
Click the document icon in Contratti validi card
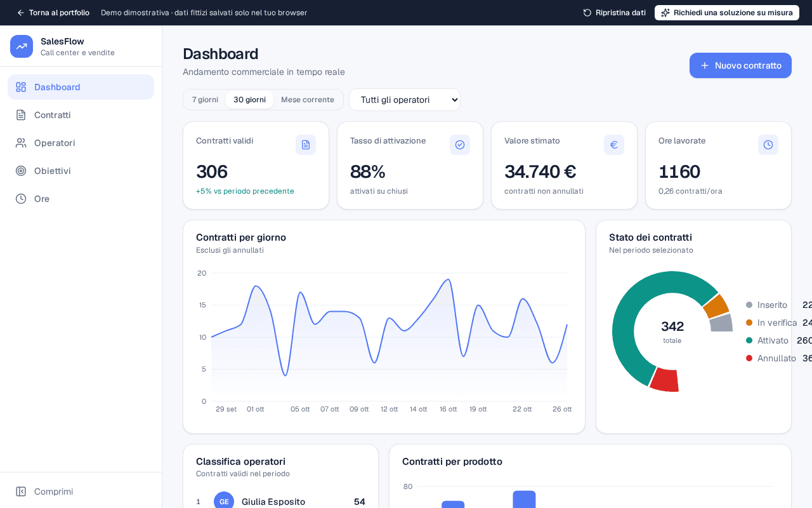tap(306, 145)
